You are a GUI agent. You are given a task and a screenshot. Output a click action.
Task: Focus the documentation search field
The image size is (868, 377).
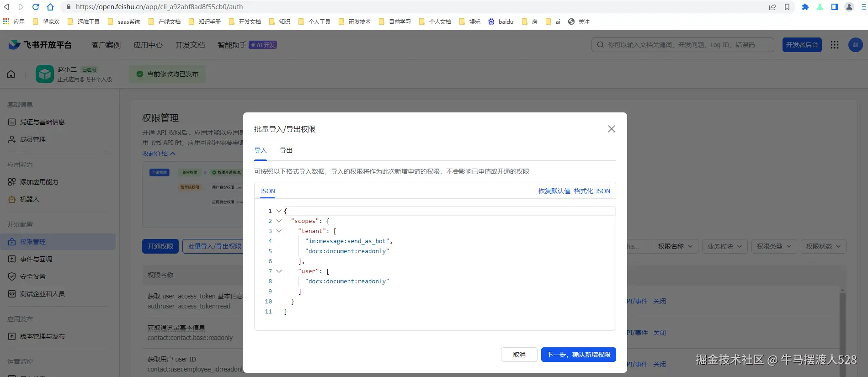683,45
